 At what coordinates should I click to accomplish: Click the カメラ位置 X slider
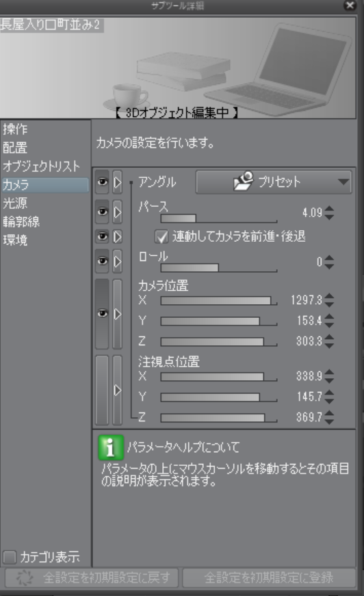219,301
